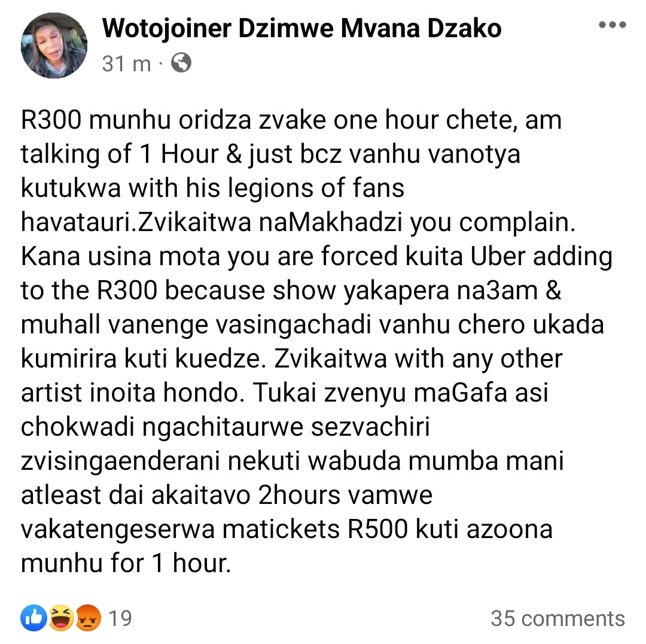
Task: Click the text 'kumirira kuti kuedze'
Action: (141, 359)
